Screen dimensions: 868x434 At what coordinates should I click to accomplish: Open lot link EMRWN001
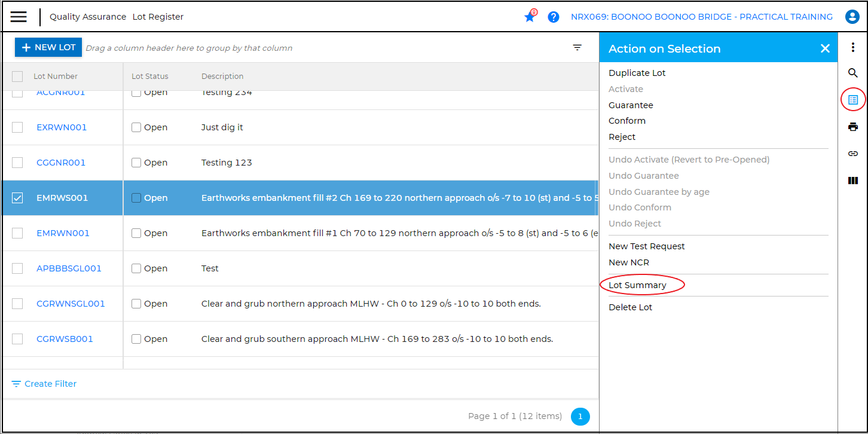pyautogui.click(x=63, y=233)
